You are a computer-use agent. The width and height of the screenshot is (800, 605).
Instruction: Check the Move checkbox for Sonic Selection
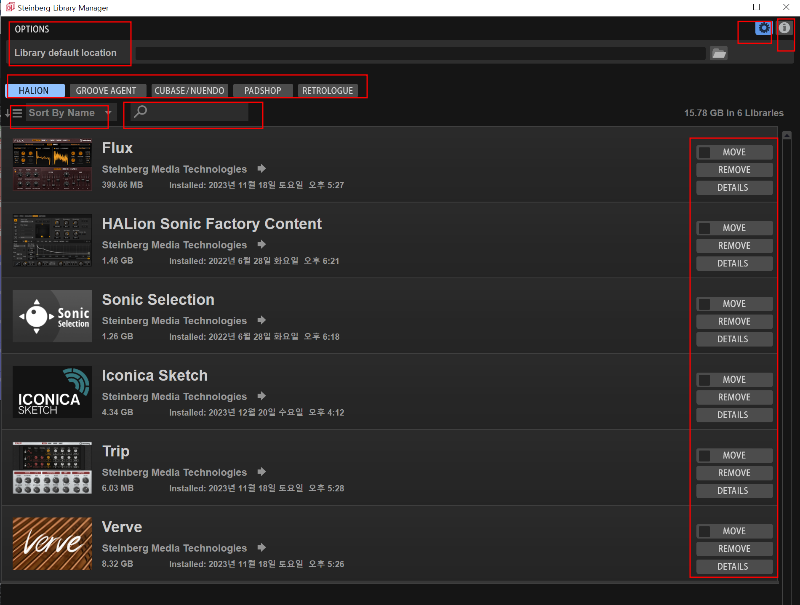[705, 304]
